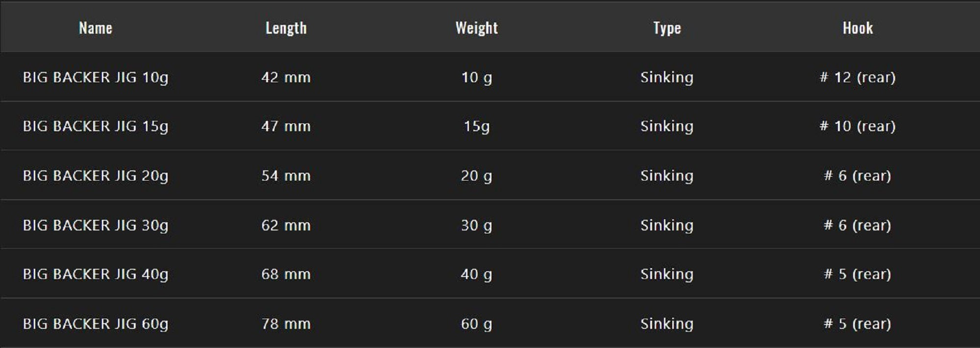Click the Name column header
The image size is (980, 348).
pyautogui.click(x=96, y=28)
